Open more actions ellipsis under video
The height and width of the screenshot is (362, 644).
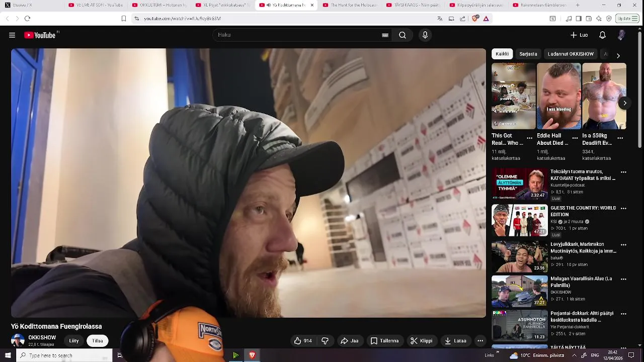tap(480, 341)
